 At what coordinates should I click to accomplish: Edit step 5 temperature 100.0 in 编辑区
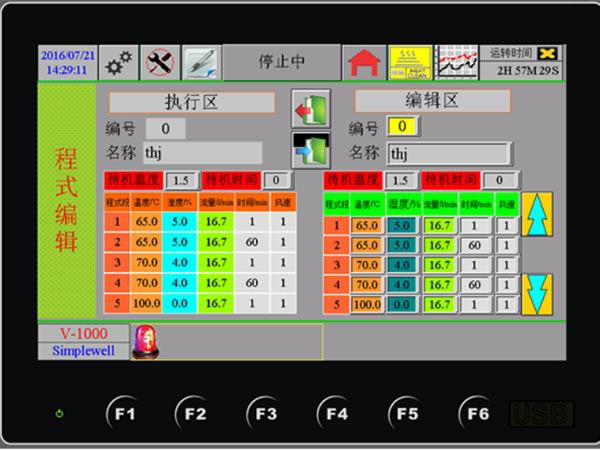[366, 304]
